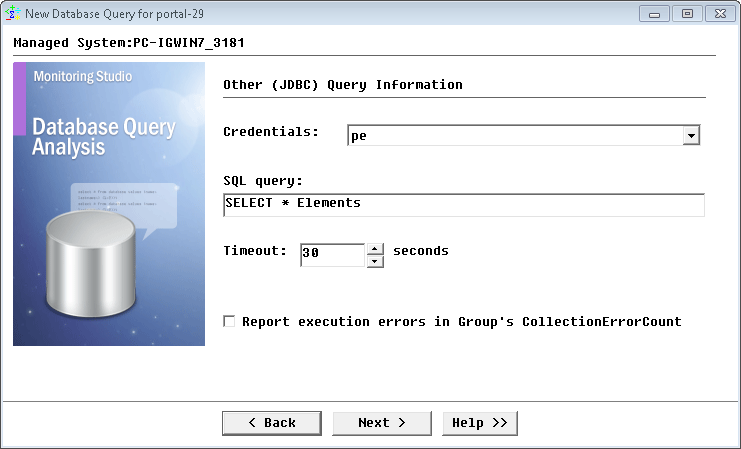This screenshot has width=741, height=449.
Task: Click the window title 'New Database Query for portal-29'
Action: coord(114,14)
